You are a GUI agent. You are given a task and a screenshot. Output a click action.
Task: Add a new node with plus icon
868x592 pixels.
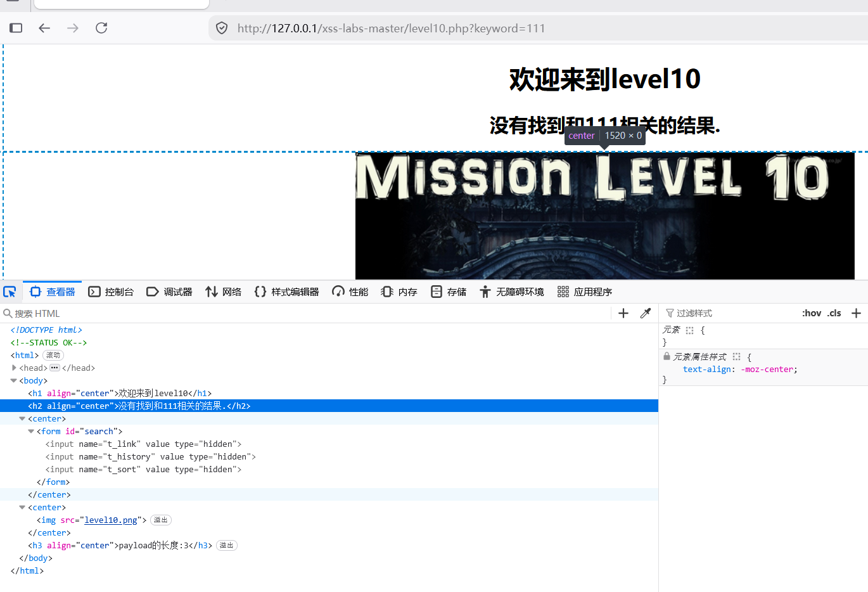click(623, 313)
